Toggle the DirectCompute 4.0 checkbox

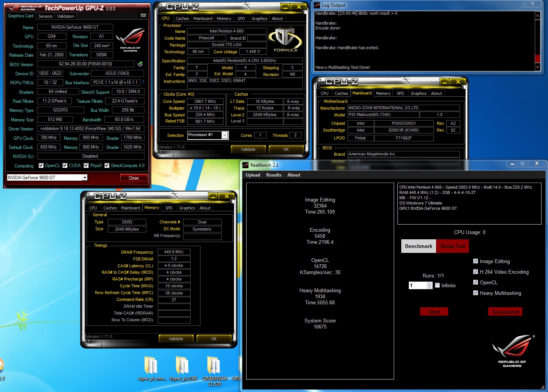(107, 165)
